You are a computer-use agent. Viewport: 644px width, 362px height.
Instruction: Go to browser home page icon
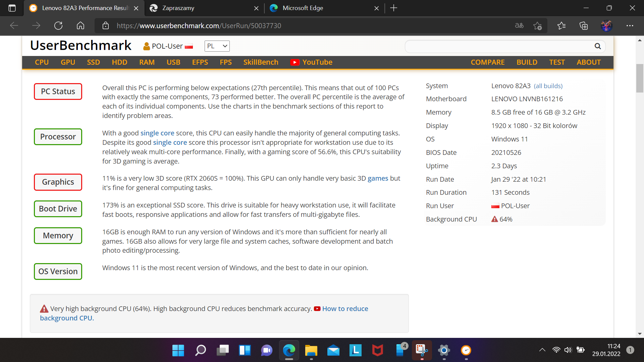point(80,25)
